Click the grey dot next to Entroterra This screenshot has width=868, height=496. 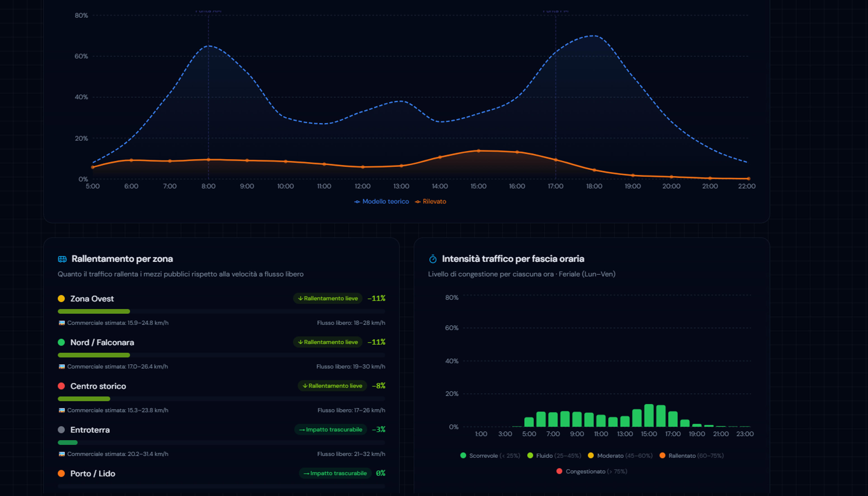pos(61,430)
